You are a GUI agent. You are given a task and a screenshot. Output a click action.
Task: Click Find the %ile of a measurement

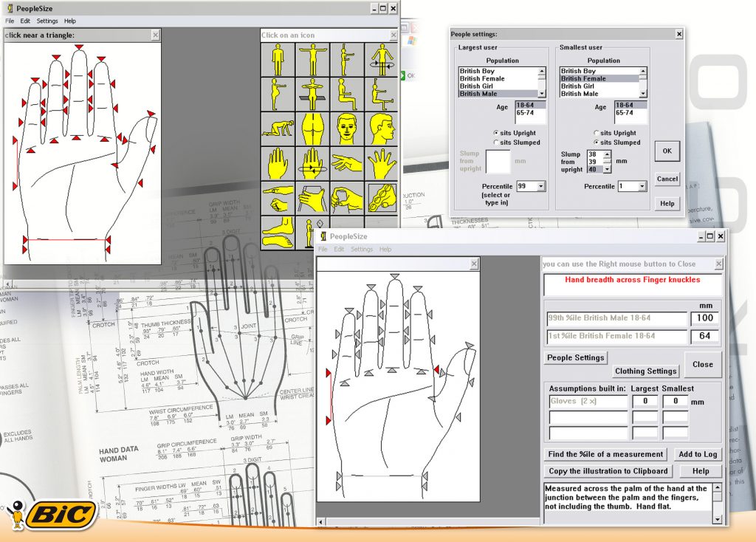pos(605,454)
